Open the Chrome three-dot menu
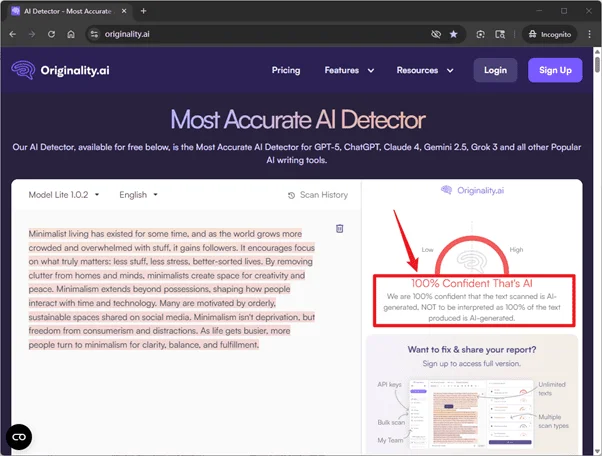 pyautogui.click(x=589, y=34)
